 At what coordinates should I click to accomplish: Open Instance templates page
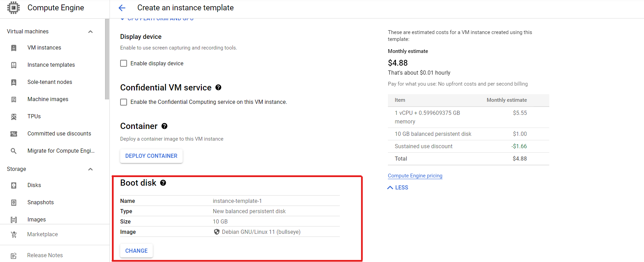[51, 65]
